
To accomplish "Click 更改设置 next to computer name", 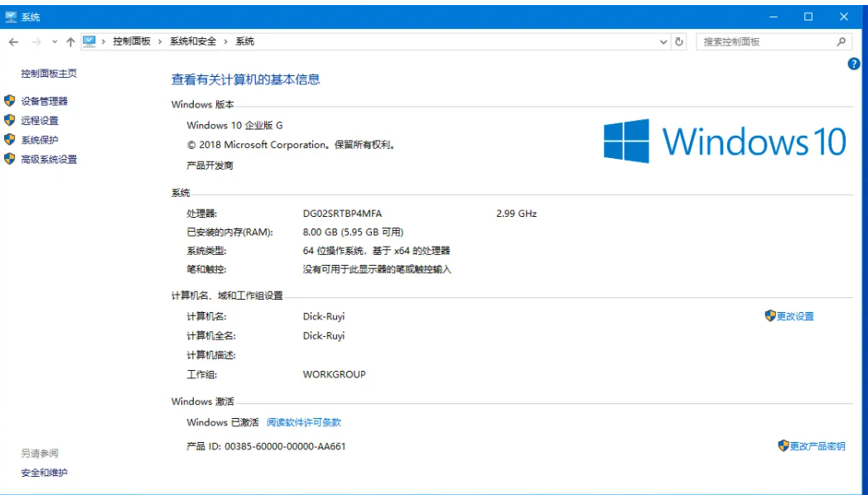I will tap(795, 316).
